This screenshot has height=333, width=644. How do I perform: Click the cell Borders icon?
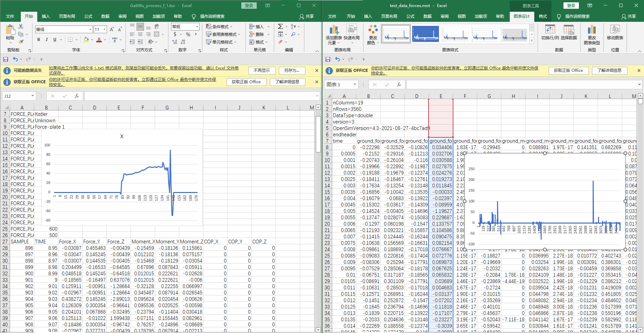[x=70, y=40]
